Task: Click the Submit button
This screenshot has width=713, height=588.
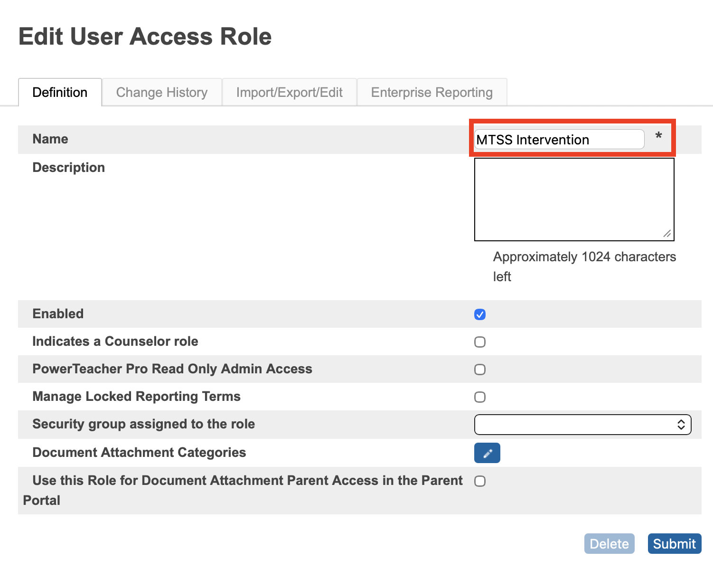Action: (x=675, y=543)
